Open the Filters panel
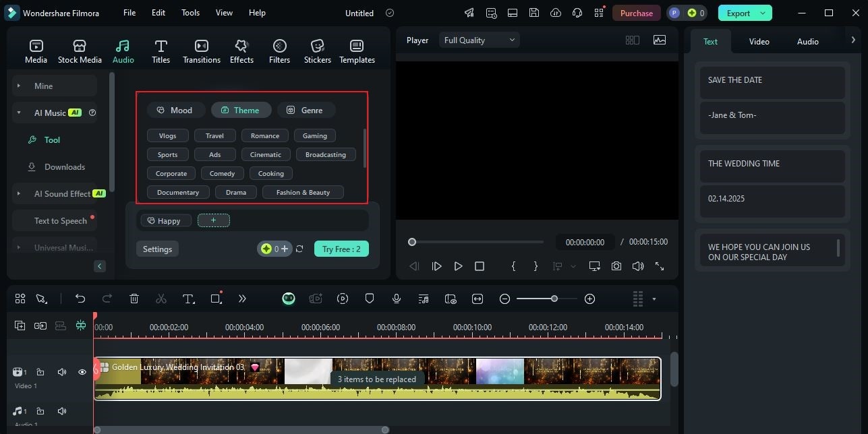Viewport: 868px width, 434px height. pos(279,51)
